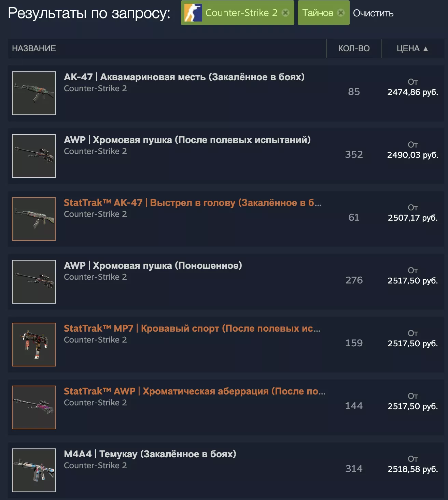Remove the Counter-Strike 2 filter tag
The image size is (448, 500).
pos(285,13)
